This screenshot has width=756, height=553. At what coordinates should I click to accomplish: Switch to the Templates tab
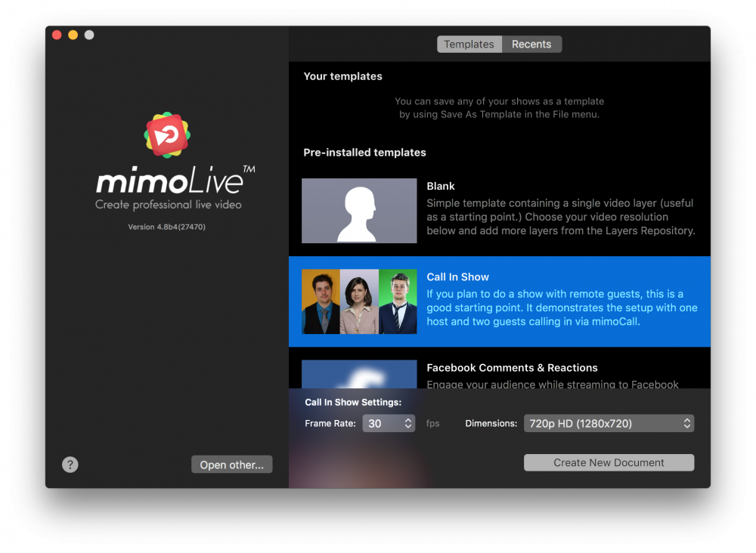(x=469, y=45)
